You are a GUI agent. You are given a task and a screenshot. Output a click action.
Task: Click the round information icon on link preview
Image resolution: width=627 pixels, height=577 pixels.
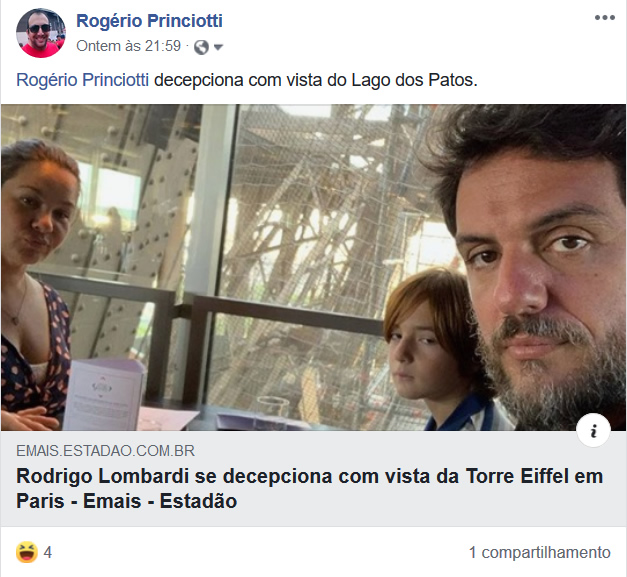(593, 430)
